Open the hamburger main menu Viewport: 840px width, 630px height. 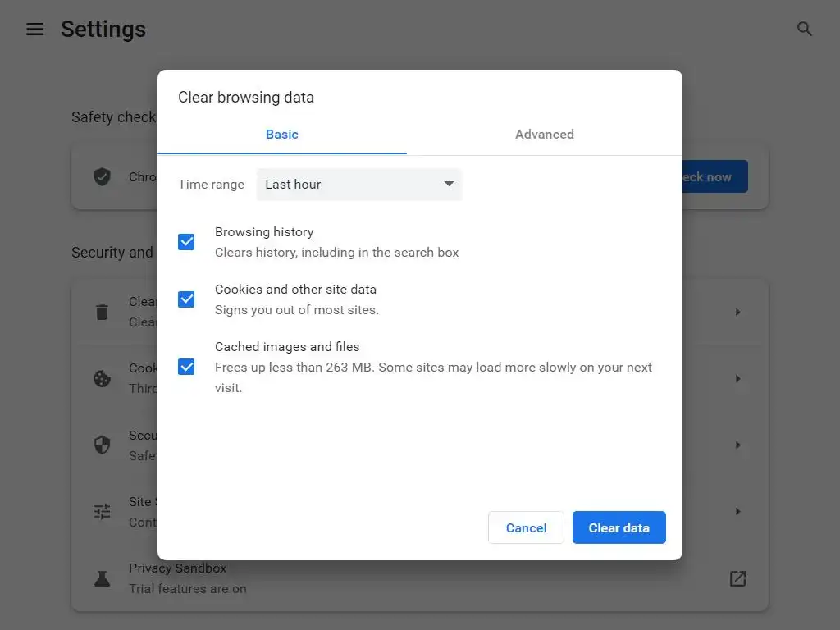coord(34,30)
